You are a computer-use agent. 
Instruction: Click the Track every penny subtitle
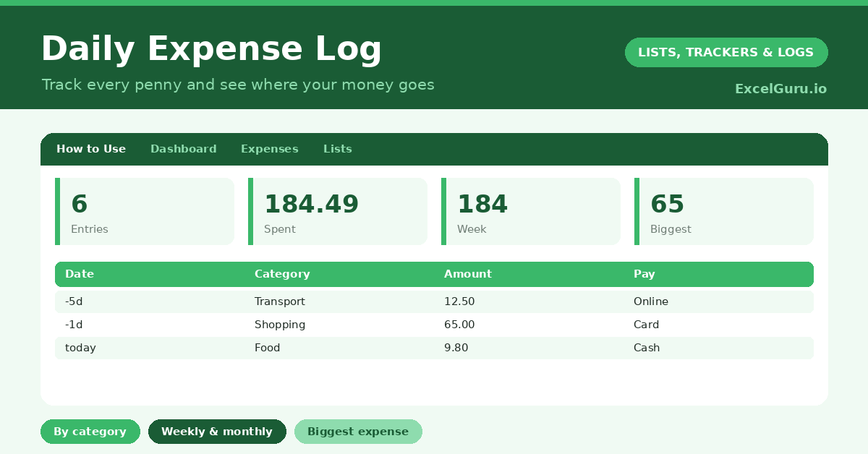(x=238, y=85)
